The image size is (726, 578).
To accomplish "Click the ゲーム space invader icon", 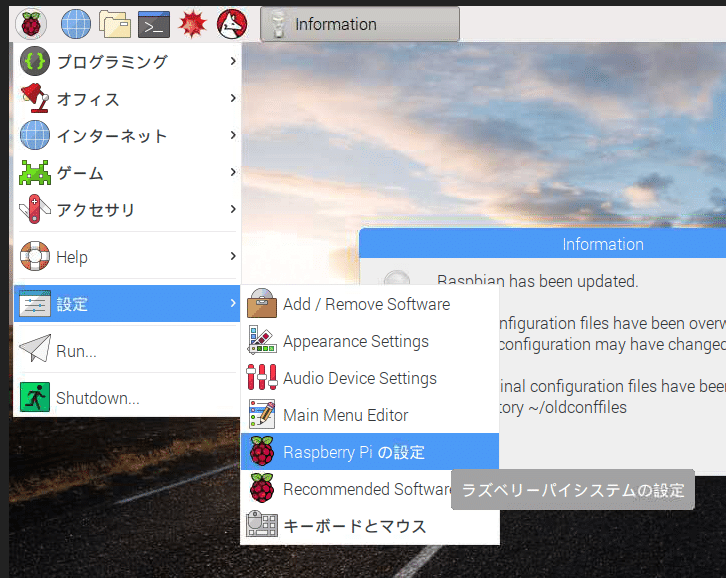I will 35,172.
